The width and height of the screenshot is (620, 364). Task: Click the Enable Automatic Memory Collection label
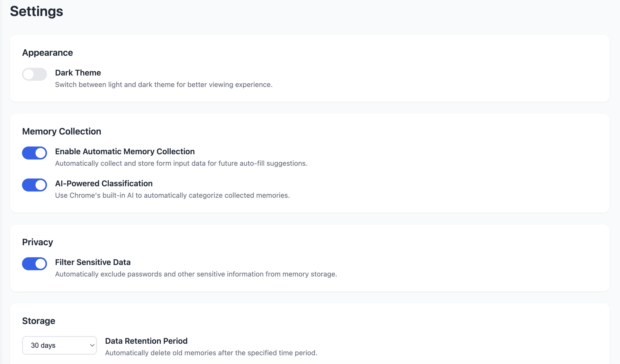125,151
